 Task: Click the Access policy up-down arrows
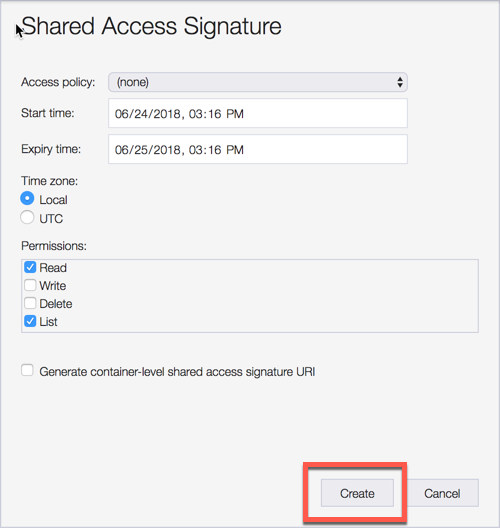tap(400, 82)
